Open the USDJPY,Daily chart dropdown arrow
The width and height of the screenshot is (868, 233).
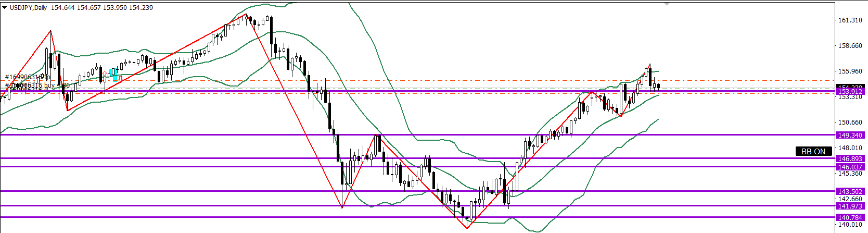pyautogui.click(x=5, y=8)
